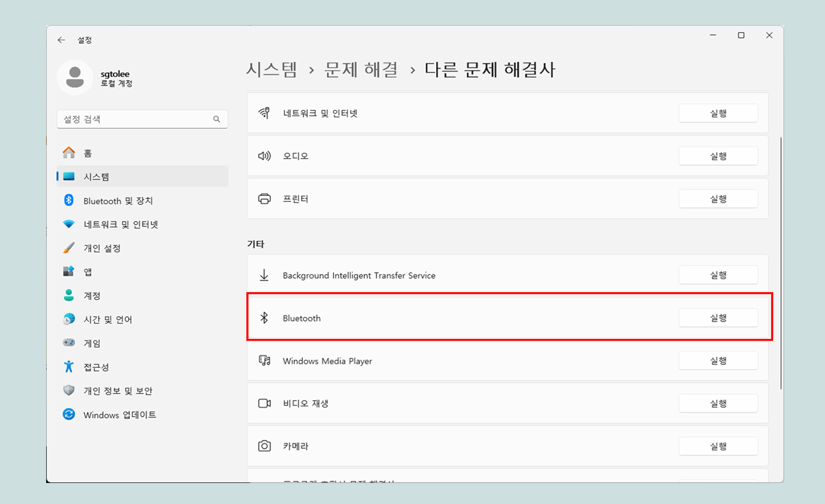Open 개인 정보 및 보안 label
Viewport: 825px width, 504px height.
[x=118, y=391]
